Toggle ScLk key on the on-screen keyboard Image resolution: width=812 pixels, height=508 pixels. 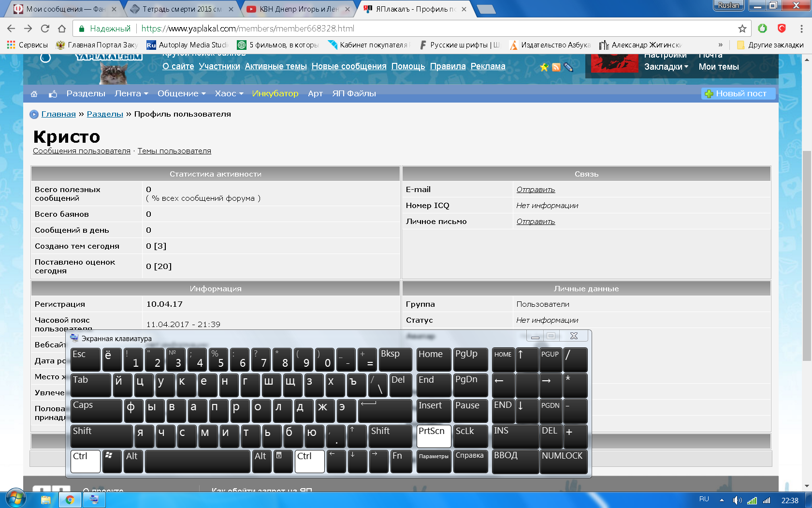470,435
